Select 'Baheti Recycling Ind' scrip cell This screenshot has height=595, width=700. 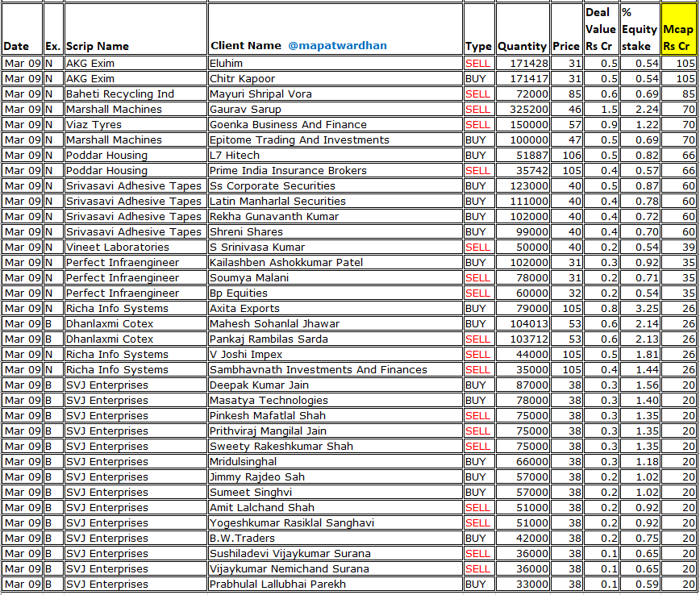pyautogui.click(x=135, y=94)
